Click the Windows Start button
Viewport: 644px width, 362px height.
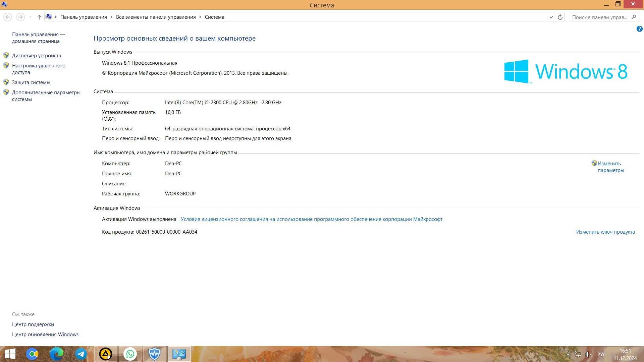click(x=10, y=354)
